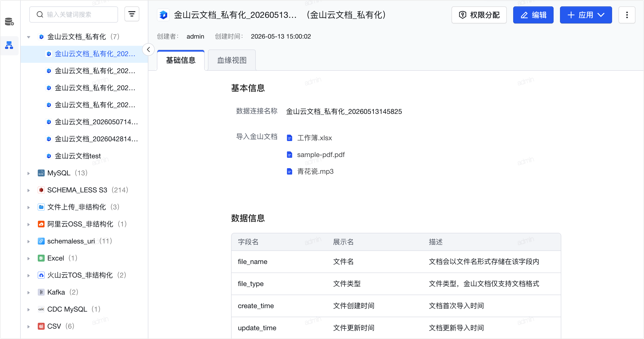Expand the 文件上传_非结构化 group
The image size is (644, 339).
coord(28,207)
